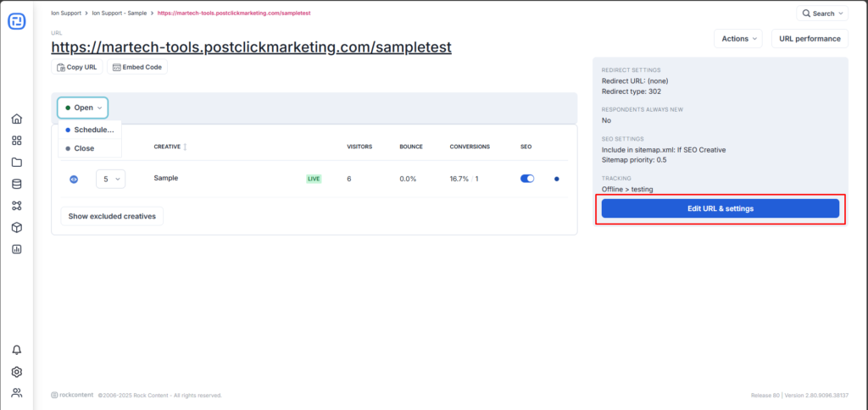This screenshot has width=868, height=410.
Task: Open users icon in sidebar
Action: click(17, 393)
